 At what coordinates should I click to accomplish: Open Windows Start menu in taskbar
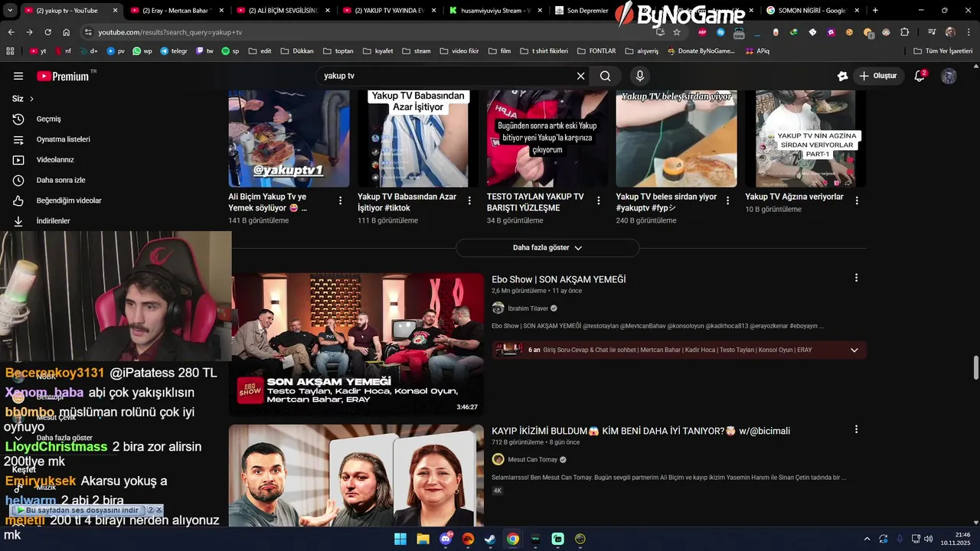(x=400, y=539)
